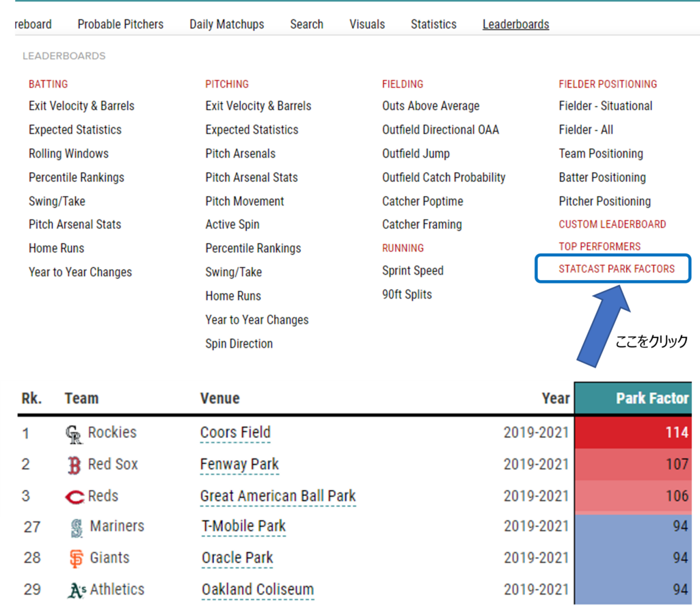
Task: Open Active Spin leaderboard
Action: (x=232, y=225)
